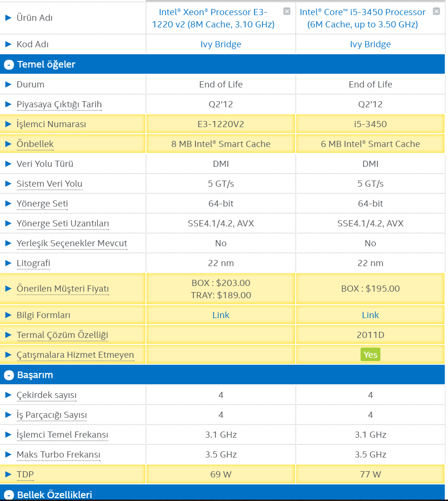The height and width of the screenshot is (501, 448).
Task: Select the 77 W TDP value
Action: tap(370, 474)
